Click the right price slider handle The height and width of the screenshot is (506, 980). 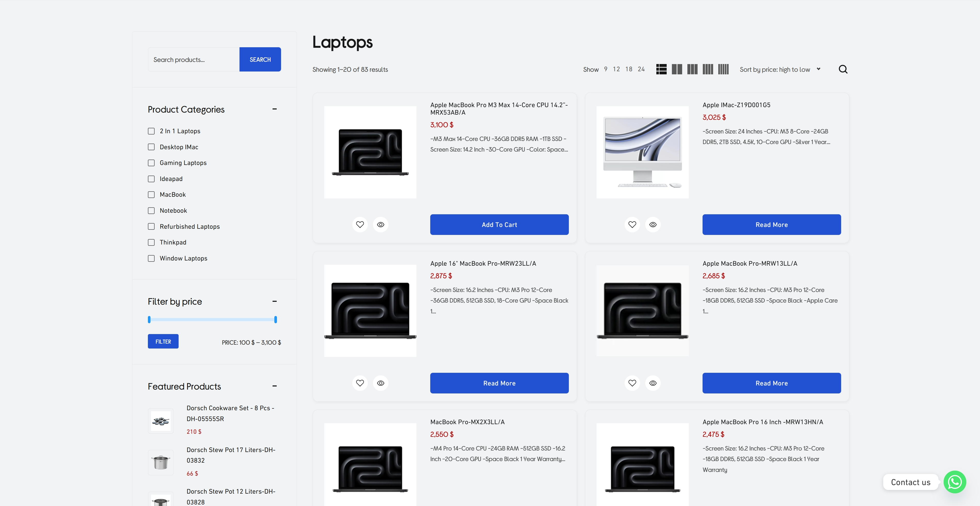(275, 320)
